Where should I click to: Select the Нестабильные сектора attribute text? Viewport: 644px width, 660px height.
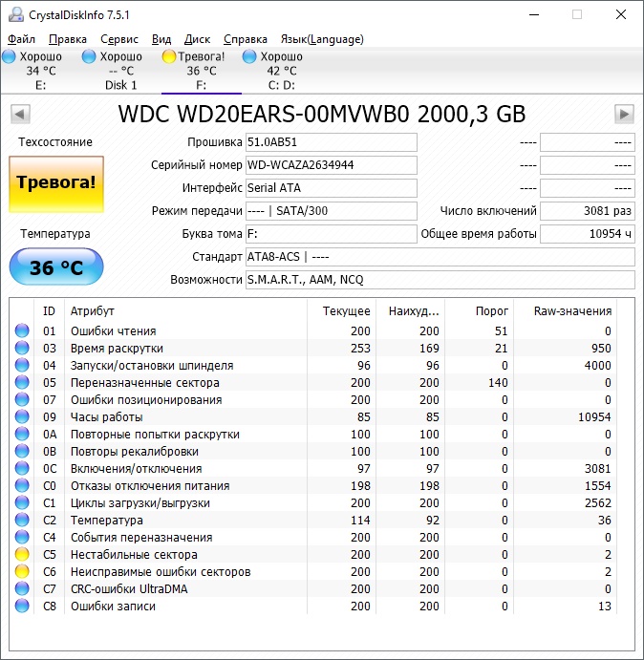(x=134, y=555)
